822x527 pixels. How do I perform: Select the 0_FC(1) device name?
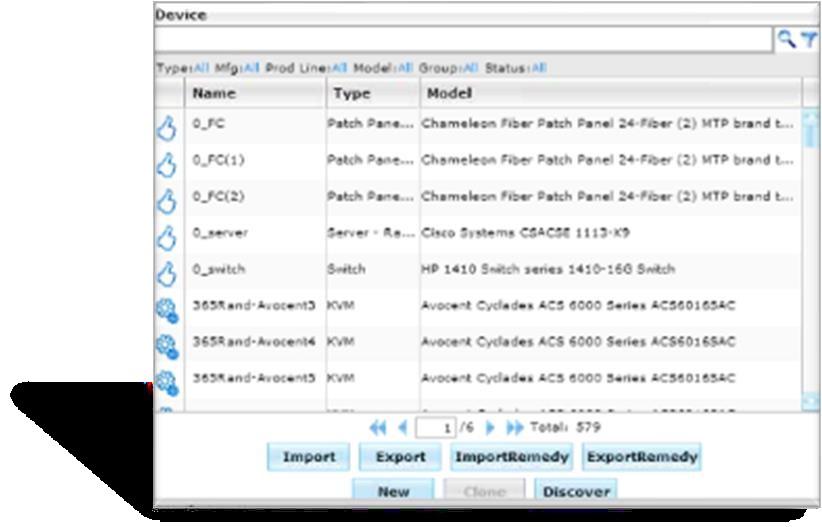(x=219, y=160)
